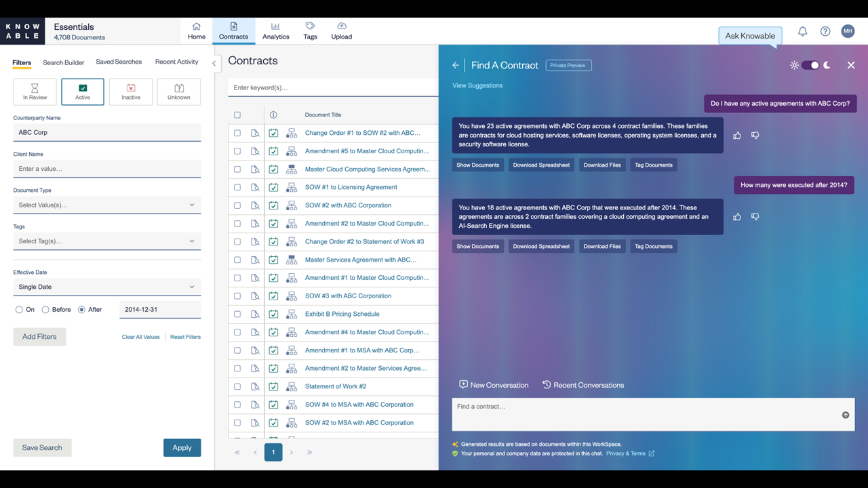
Task: Select the Unknown status filter
Action: click(179, 91)
